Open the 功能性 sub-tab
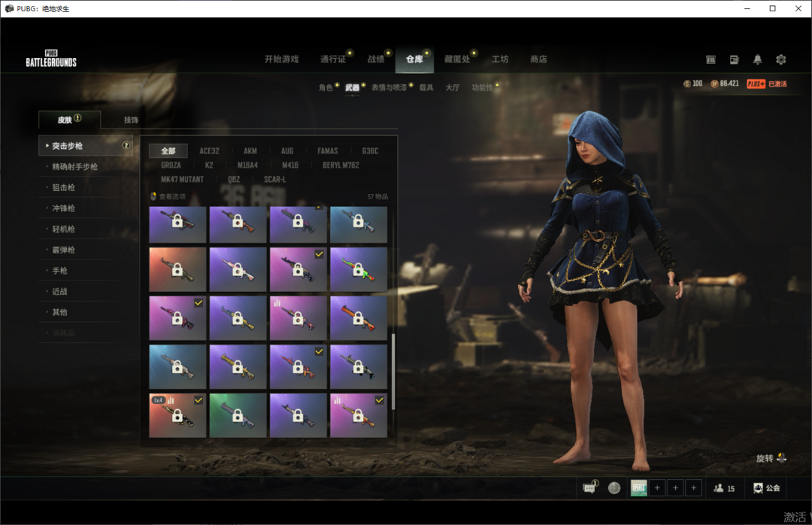This screenshot has height=525, width=812. pyautogui.click(x=482, y=87)
